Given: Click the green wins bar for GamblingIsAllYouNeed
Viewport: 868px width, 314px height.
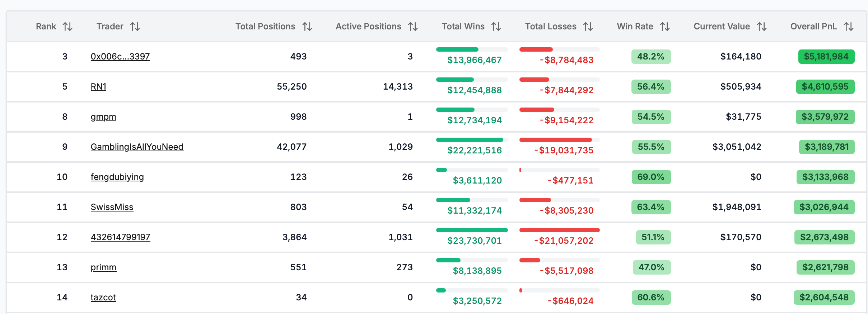Looking at the screenshot, I should point(470,140).
